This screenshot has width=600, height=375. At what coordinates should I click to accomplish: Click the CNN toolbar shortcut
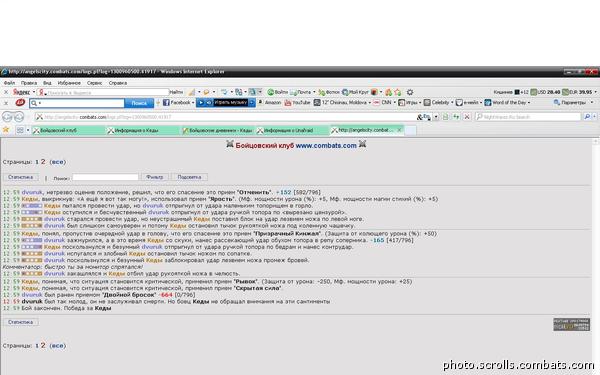[x=383, y=103]
